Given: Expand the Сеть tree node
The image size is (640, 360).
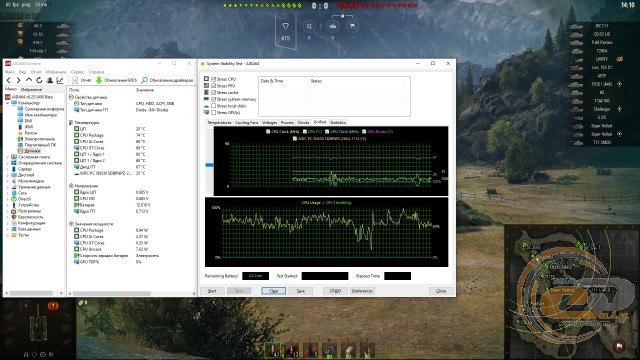Looking at the screenshot, I should [7, 193].
